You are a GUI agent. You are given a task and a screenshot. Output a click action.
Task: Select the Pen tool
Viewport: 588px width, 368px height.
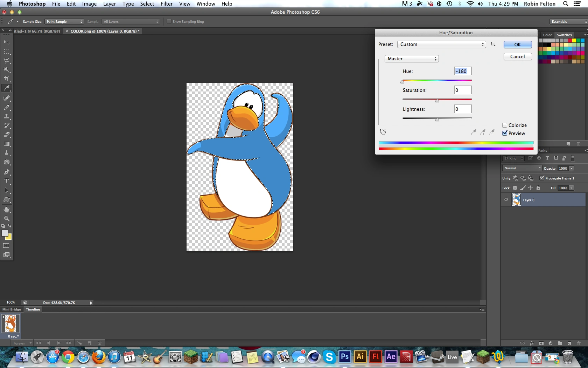pos(7,172)
